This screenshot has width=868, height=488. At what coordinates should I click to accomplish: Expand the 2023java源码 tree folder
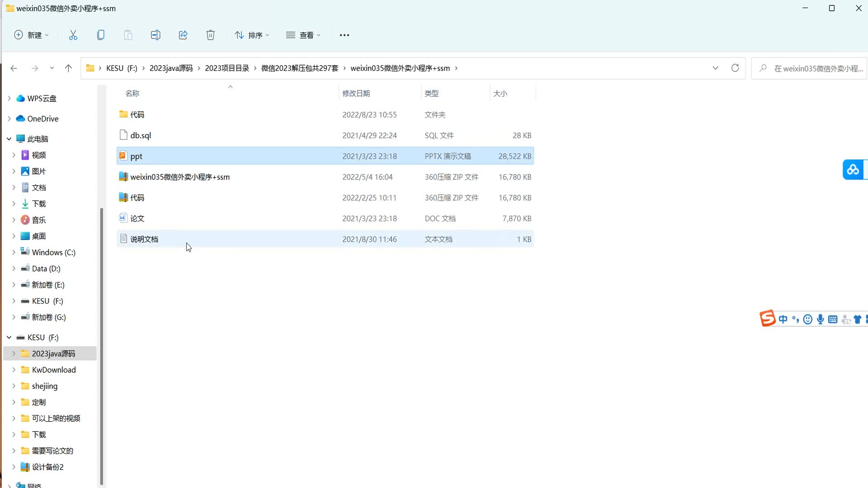click(x=14, y=353)
